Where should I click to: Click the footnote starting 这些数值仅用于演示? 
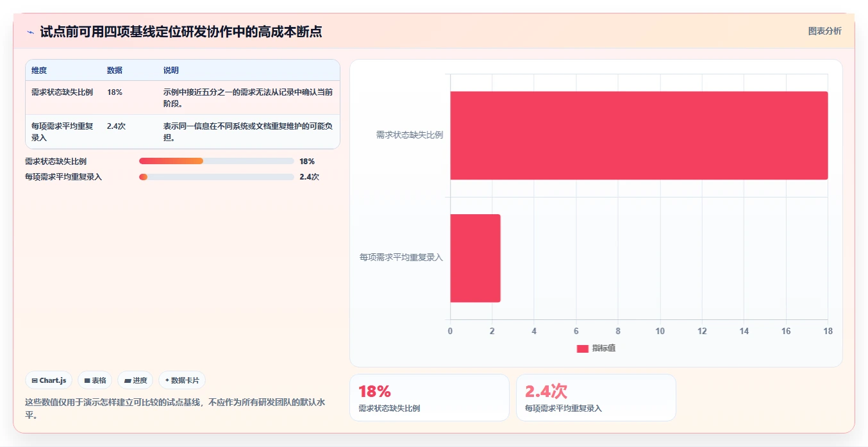tap(175, 409)
